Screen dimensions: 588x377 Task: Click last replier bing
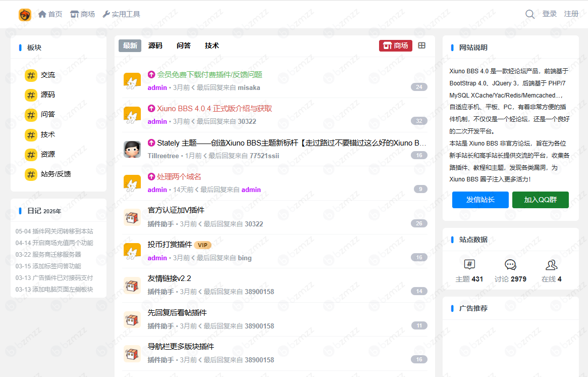tap(245, 258)
